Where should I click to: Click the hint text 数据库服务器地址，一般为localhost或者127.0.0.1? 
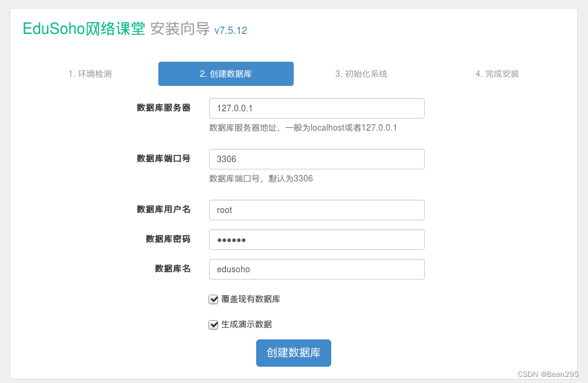coord(303,128)
